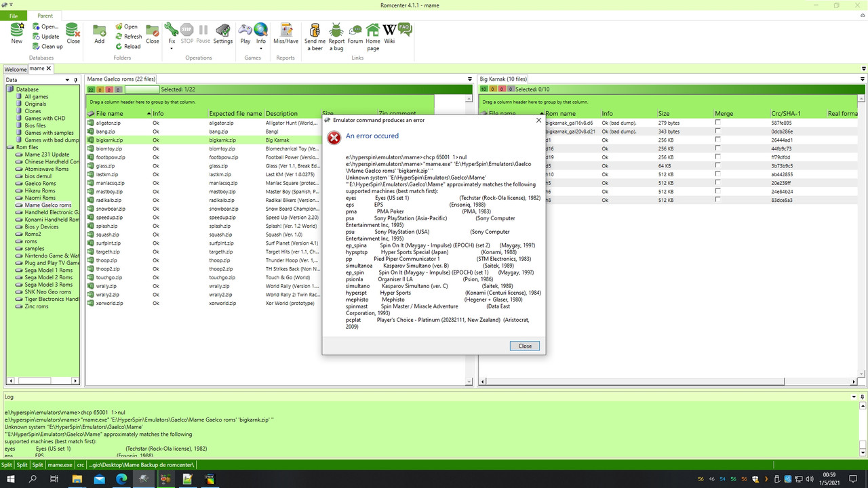Switch to the Welcome tab

[16, 69]
